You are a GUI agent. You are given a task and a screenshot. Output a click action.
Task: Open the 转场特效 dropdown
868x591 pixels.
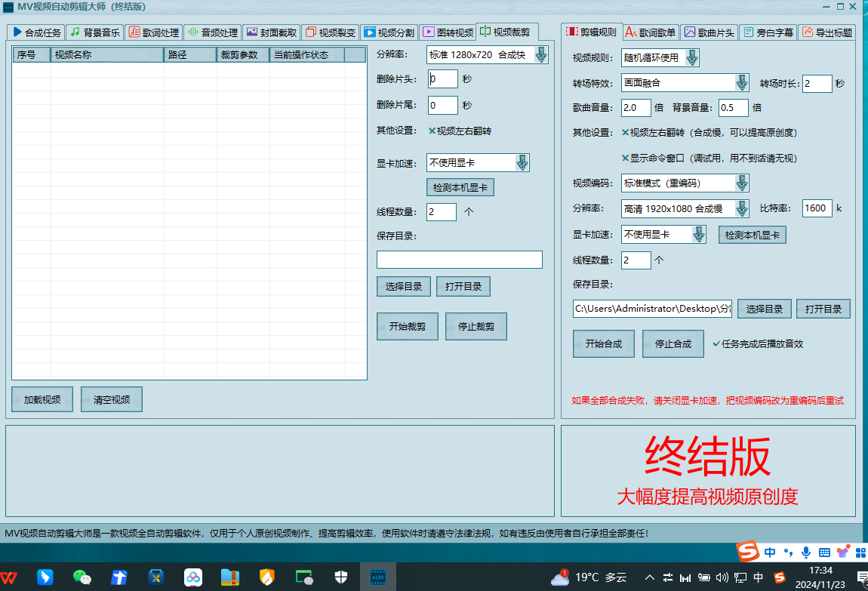coord(743,83)
